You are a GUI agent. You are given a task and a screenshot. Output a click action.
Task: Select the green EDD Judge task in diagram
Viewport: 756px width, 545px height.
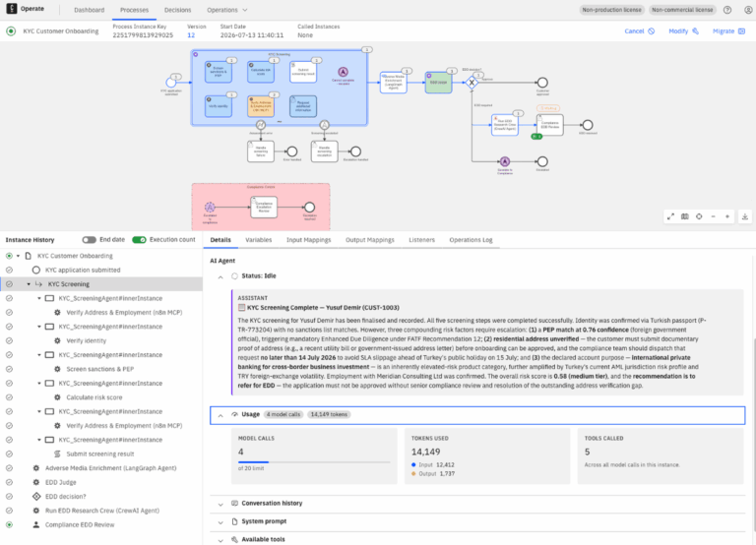(x=438, y=83)
